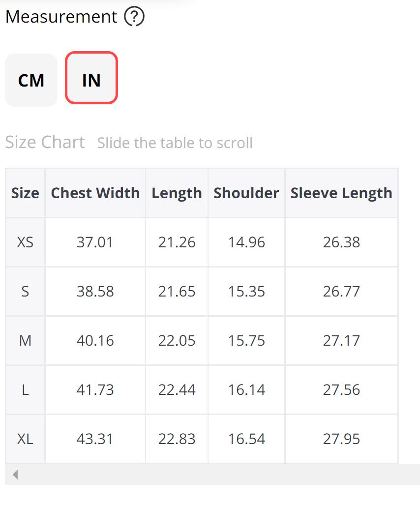Switch measurement units to CM
This screenshot has height=506, width=420.
(x=31, y=80)
